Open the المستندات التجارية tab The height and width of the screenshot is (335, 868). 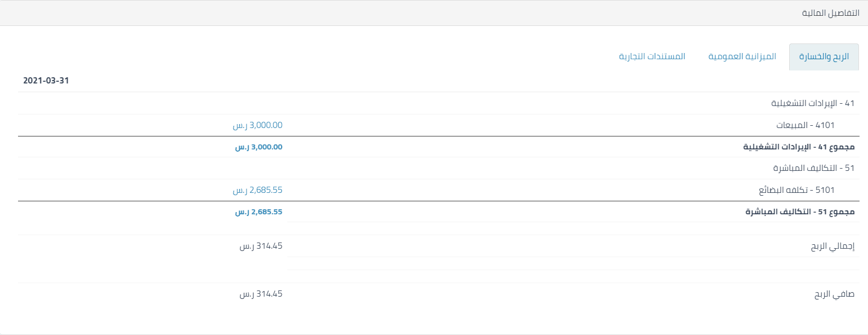coord(652,57)
